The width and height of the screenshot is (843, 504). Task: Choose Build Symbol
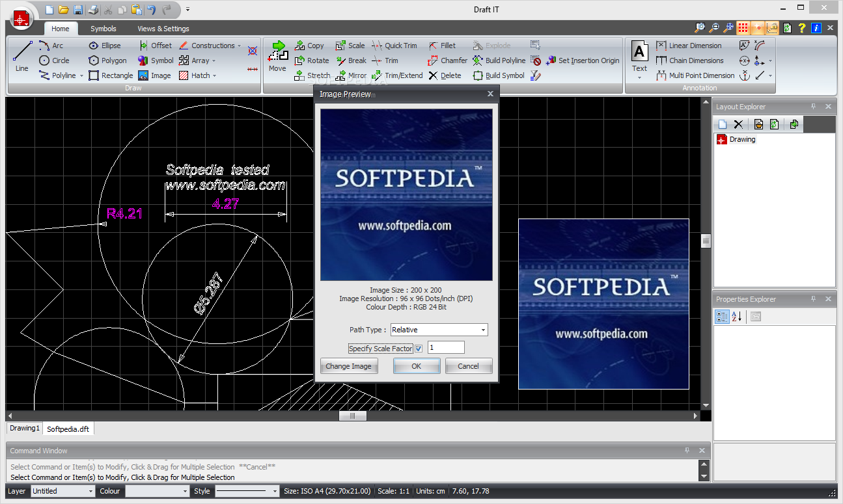(x=499, y=75)
